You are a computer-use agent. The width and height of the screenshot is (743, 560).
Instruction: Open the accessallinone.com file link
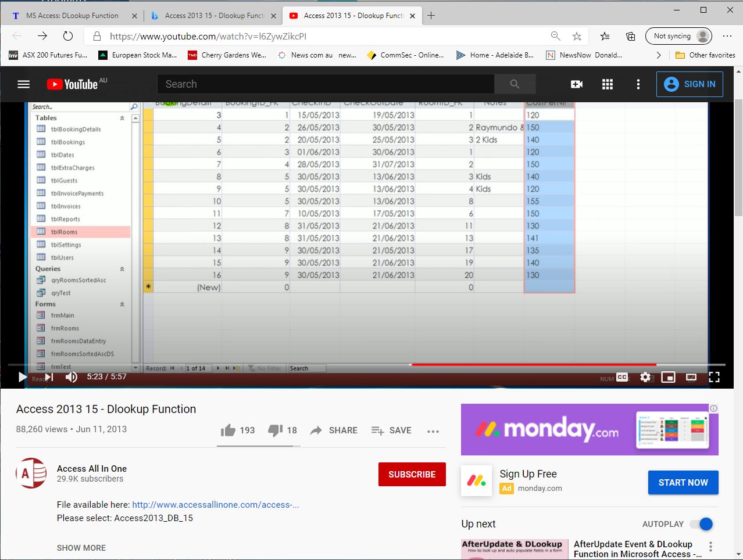tap(216, 505)
